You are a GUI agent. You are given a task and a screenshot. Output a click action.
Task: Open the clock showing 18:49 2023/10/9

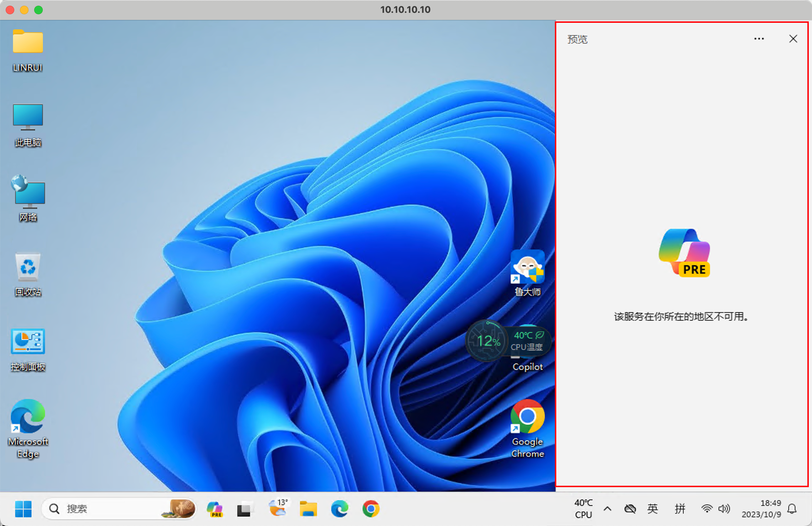[761, 509]
